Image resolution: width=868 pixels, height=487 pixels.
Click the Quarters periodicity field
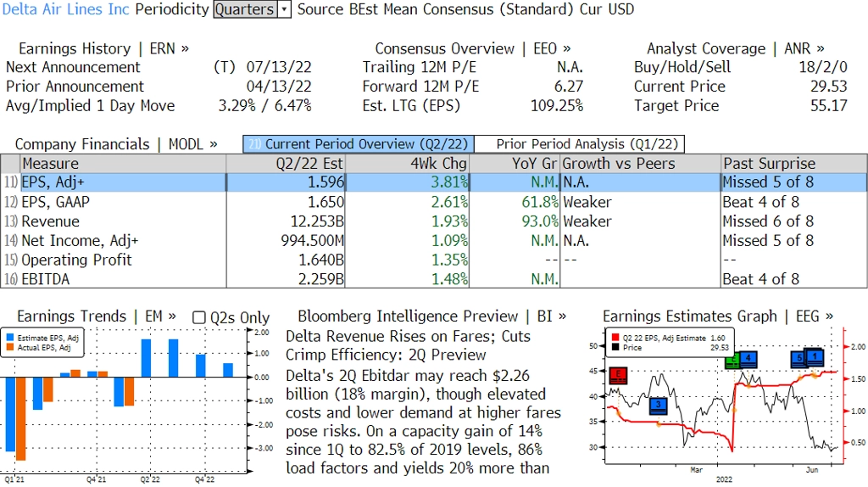point(245,9)
